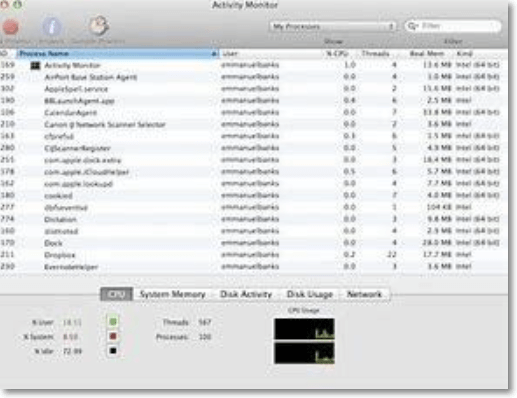The image size is (517, 398).
Task: Select the AppleSpell.service process row
Action: click(253, 89)
